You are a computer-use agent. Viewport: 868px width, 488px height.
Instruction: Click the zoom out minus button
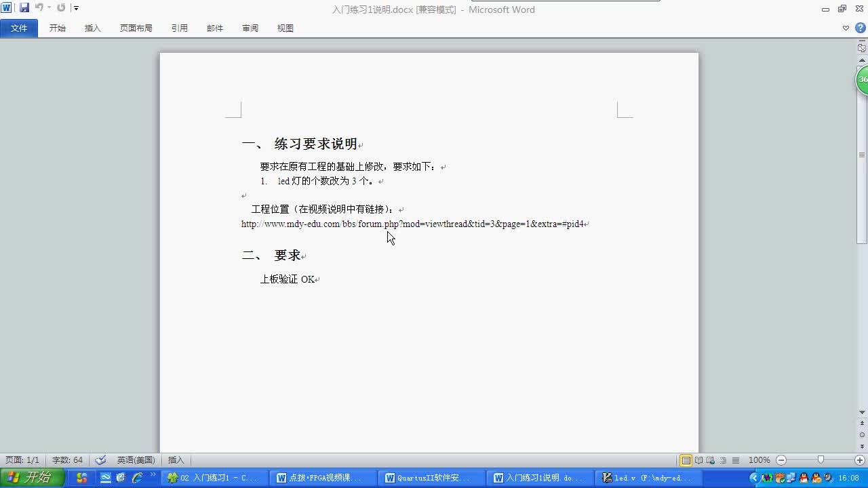tap(781, 460)
